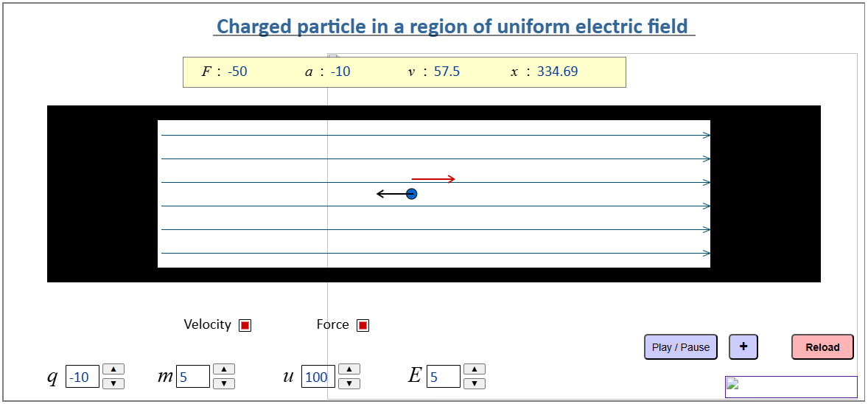
Task: Click the blue charged particle
Action: pos(412,194)
